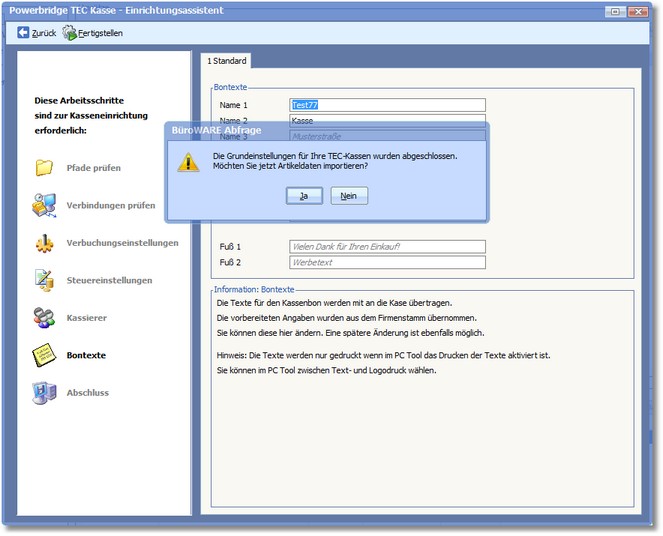Click the Fertigstellen toolbar icon
Image resolution: width=663 pixels, height=536 pixels.
click(70, 33)
